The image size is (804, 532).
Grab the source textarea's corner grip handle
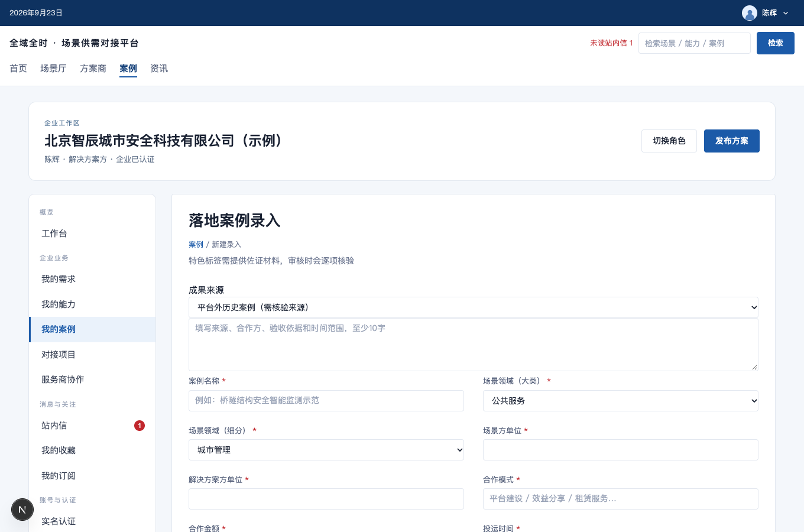[x=754, y=367]
